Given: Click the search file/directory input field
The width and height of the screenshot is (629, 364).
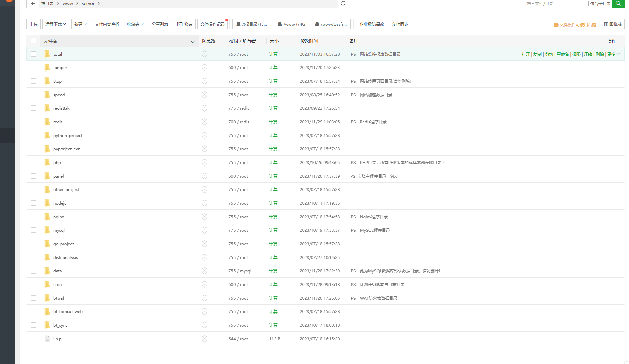Looking at the screenshot, I should coord(553,3).
